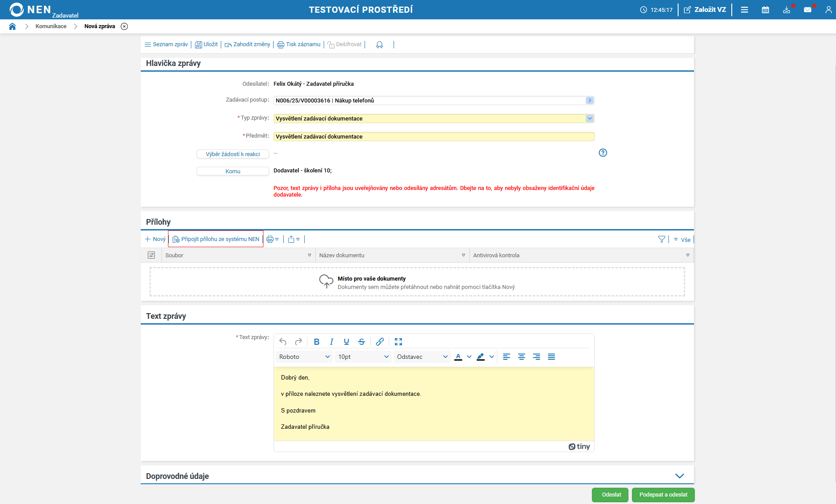Viewport: 836px width, 504px height.
Task: Open the mail envelope notifications
Action: point(807,10)
